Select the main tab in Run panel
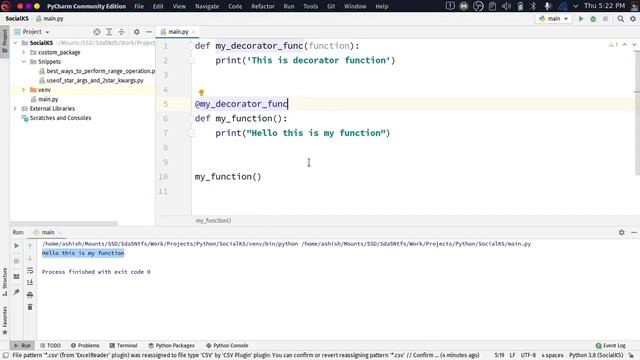The width and height of the screenshot is (640, 360). (48, 232)
